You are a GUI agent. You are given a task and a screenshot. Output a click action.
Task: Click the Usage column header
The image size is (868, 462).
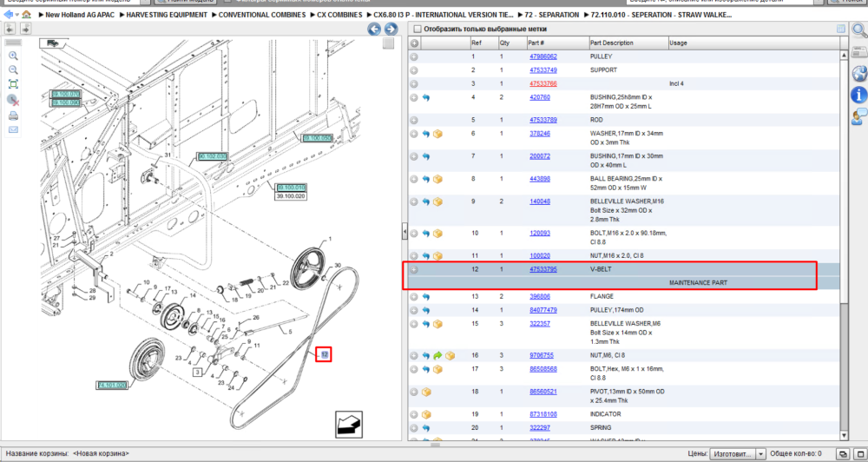pos(753,43)
